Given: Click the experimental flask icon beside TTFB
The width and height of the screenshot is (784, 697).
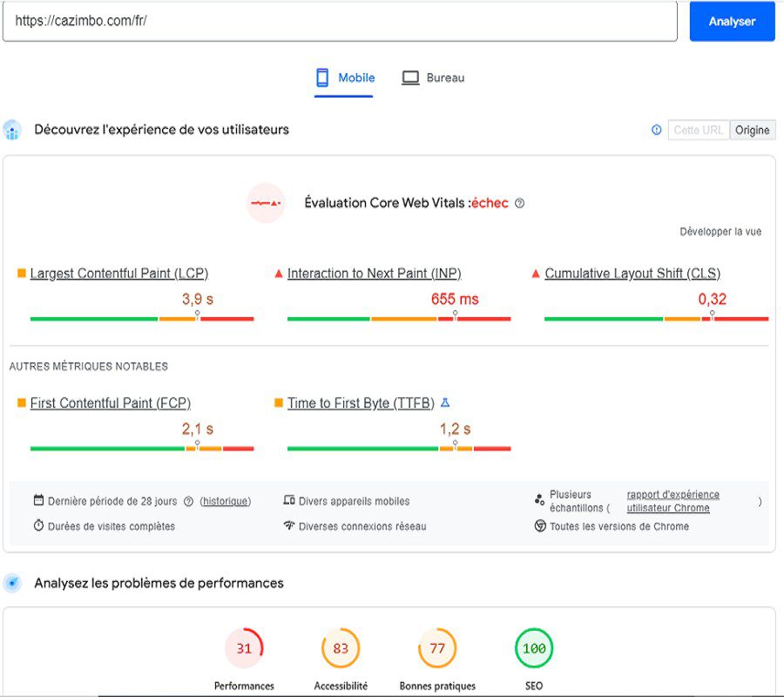Looking at the screenshot, I should coord(445,403).
